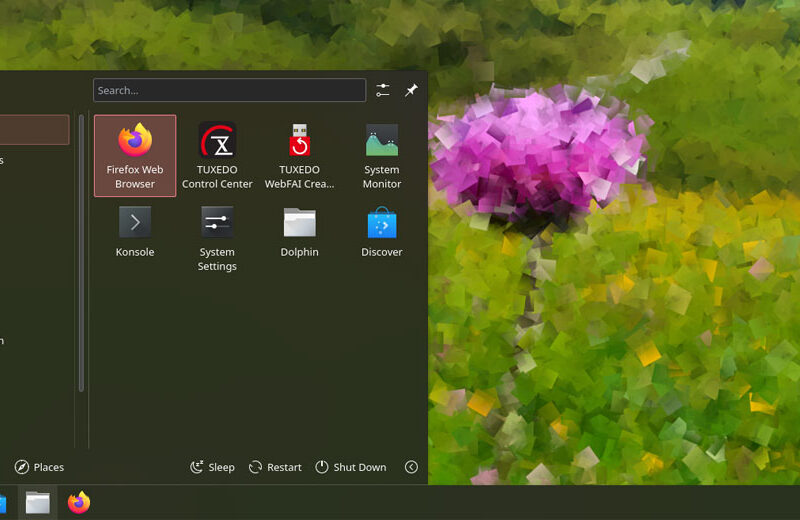Screen dimensions: 800x520
Task: Switch to the Places tab
Action: (x=39, y=467)
